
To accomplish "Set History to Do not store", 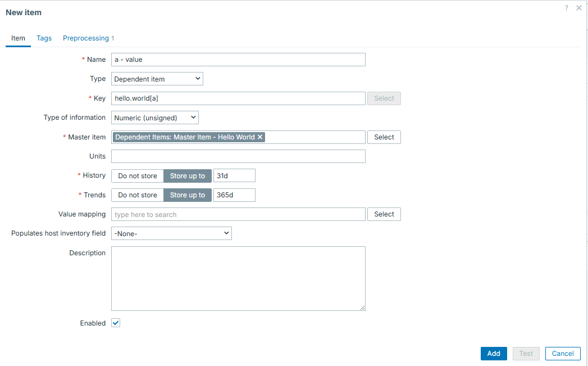I will tap(138, 176).
